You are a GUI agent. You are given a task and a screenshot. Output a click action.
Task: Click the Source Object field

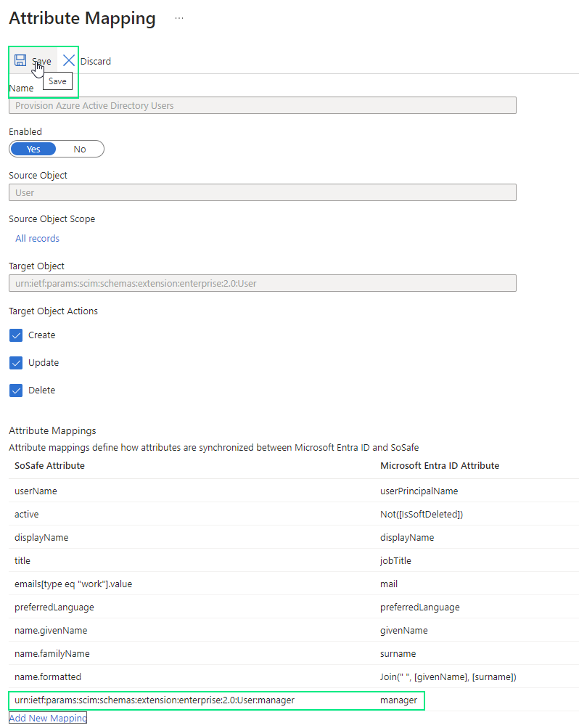coord(262,192)
